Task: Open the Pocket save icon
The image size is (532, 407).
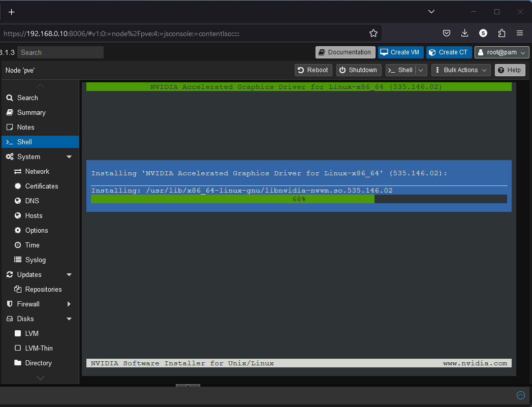Action: [x=447, y=33]
